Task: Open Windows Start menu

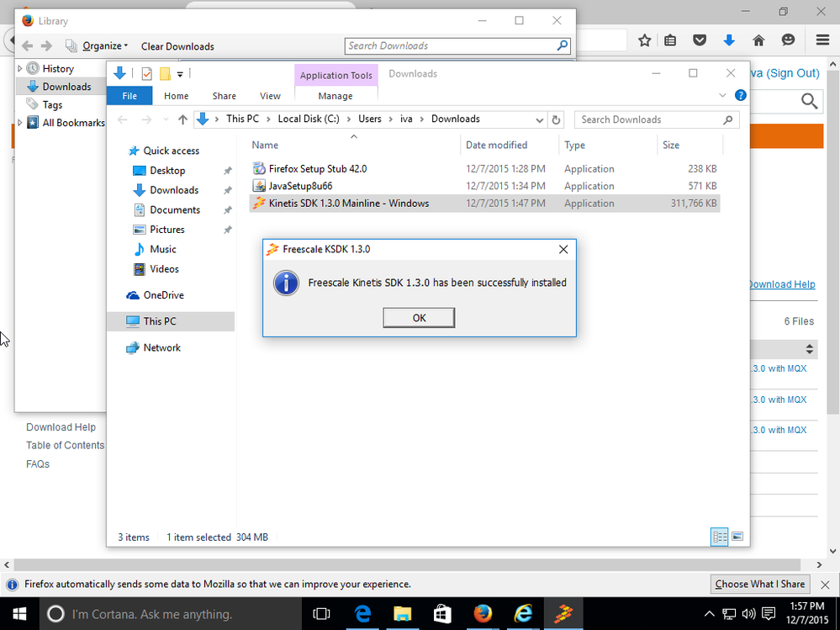Action: pyautogui.click(x=19, y=614)
